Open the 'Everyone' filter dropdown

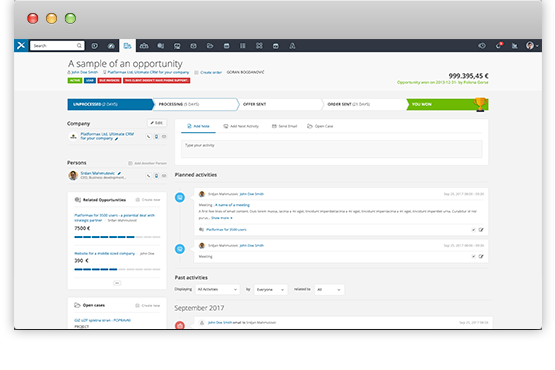pos(271,290)
